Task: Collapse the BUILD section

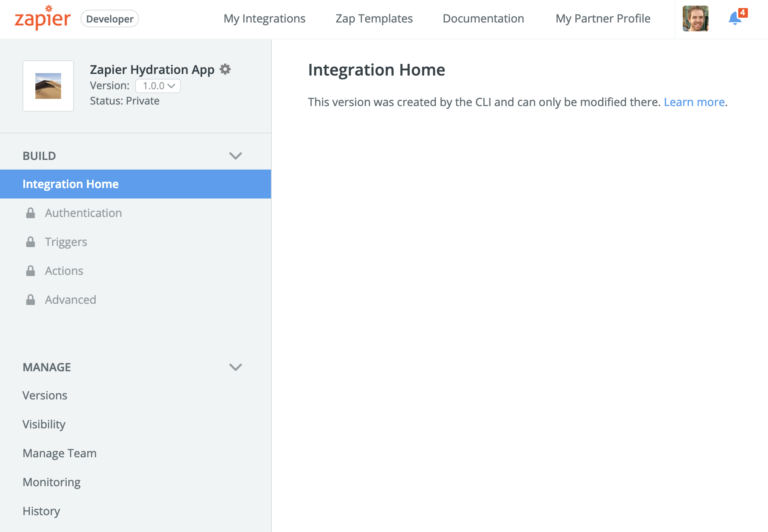Action: 235,156
